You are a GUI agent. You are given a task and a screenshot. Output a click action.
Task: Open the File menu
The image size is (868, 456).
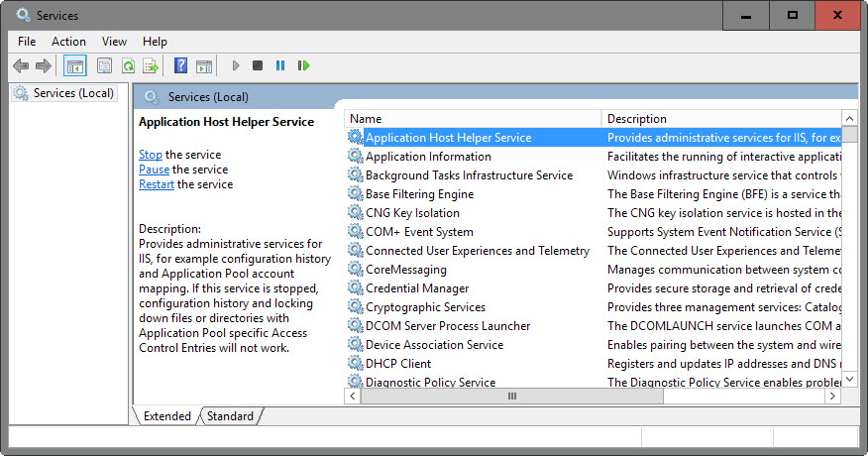[x=27, y=42]
